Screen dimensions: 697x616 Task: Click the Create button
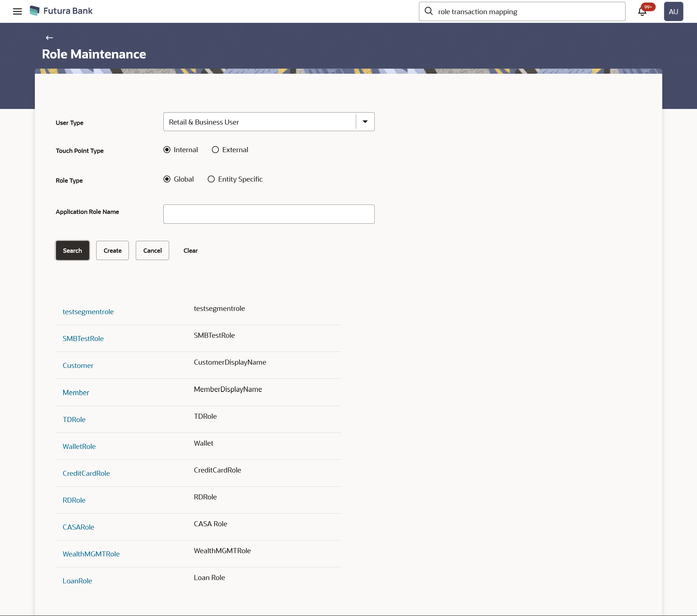113,251
